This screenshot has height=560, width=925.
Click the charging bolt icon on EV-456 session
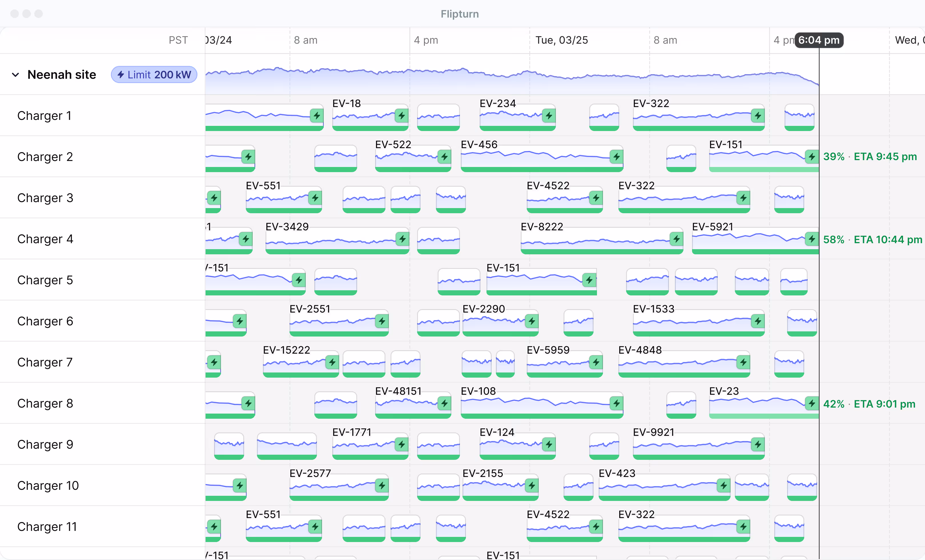coord(616,157)
